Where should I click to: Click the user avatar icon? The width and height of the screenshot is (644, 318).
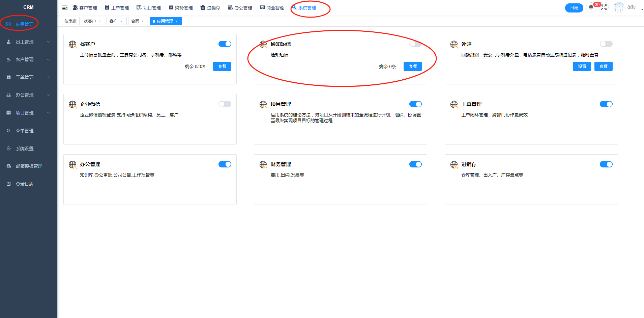tap(619, 7)
